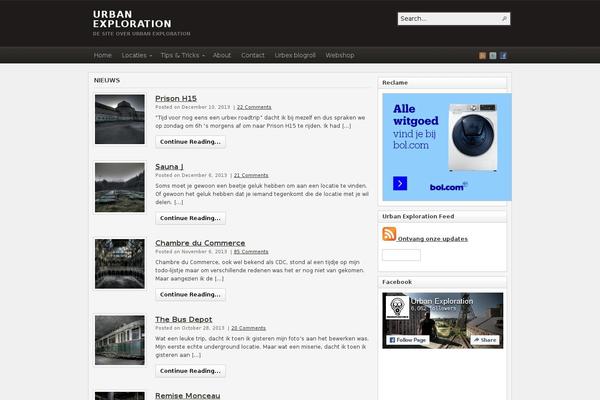Image resolution: width=600 pixels, height=400 pixels.
Task: Open the Sauna J thumbnail image
Action: click(120, 188)
